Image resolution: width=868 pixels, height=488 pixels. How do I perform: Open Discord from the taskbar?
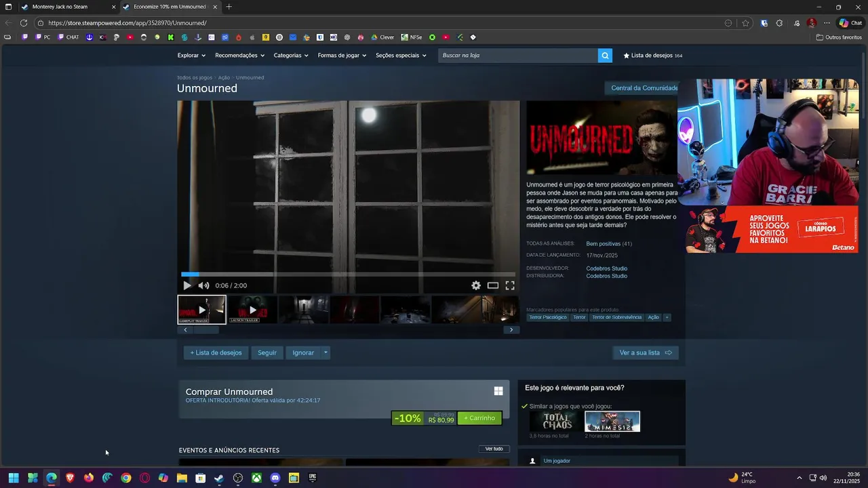pos(275,478)
